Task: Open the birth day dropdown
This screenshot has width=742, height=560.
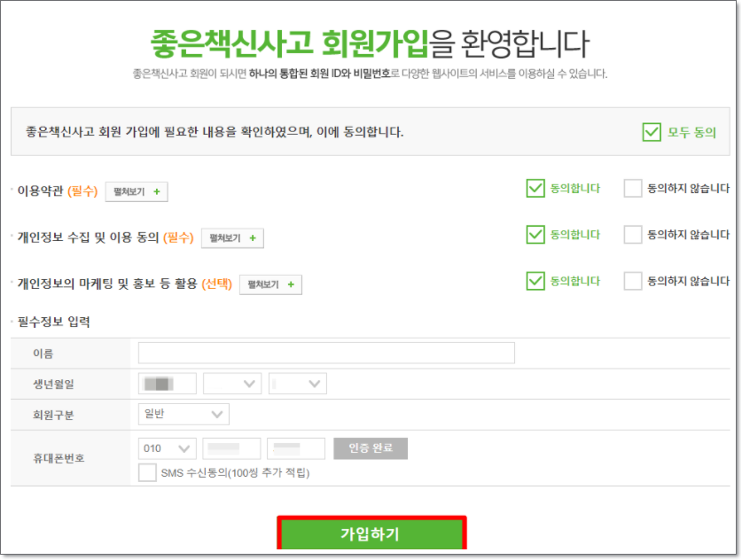Action: (x=298, y=384)
